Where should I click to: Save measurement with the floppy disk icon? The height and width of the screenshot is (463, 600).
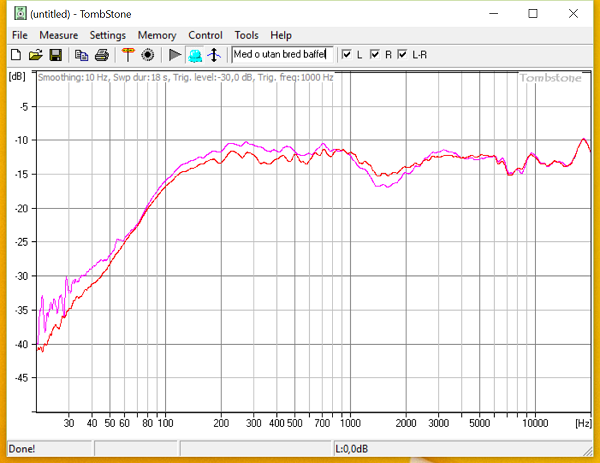[55, 55]
